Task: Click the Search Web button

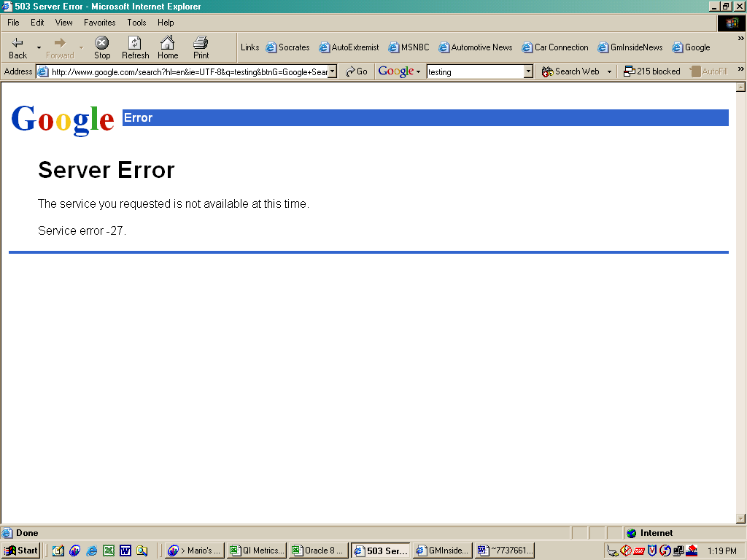Action: 570,71
